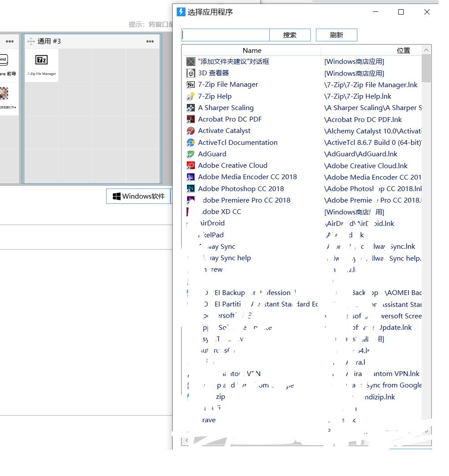Click the Windows软件 button
This screenshot has height=476, width=449.
point(138,196)
